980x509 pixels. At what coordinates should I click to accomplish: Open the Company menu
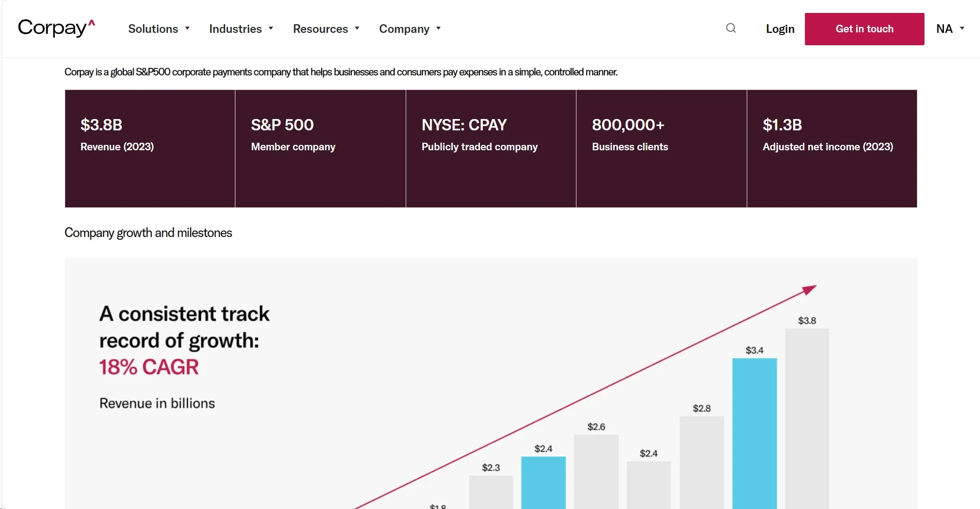[x=404, y=29]
